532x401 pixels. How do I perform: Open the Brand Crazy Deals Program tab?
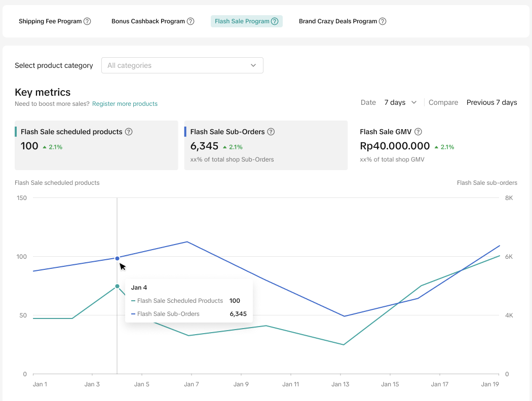338,21
